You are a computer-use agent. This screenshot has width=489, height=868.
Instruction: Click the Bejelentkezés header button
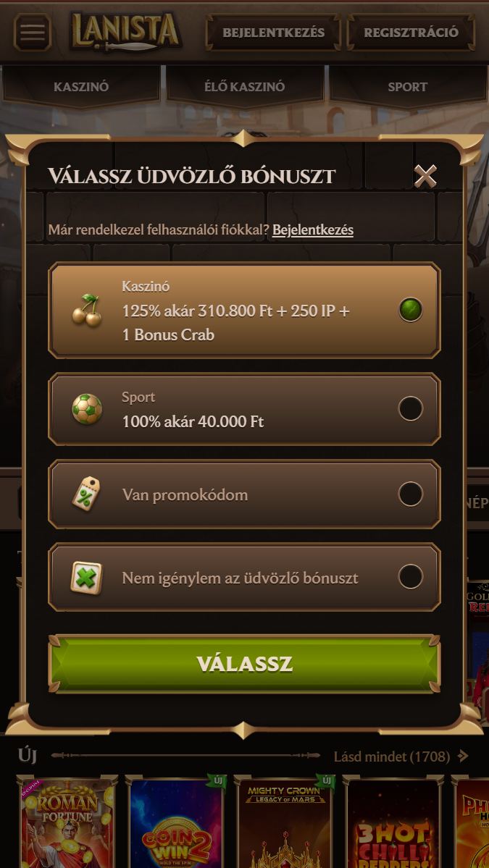274,32
